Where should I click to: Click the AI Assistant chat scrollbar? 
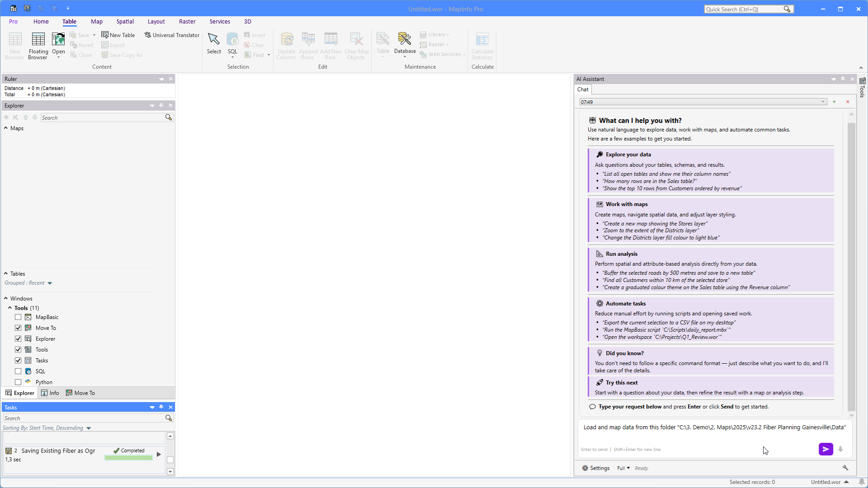click(x=851, y=267)
